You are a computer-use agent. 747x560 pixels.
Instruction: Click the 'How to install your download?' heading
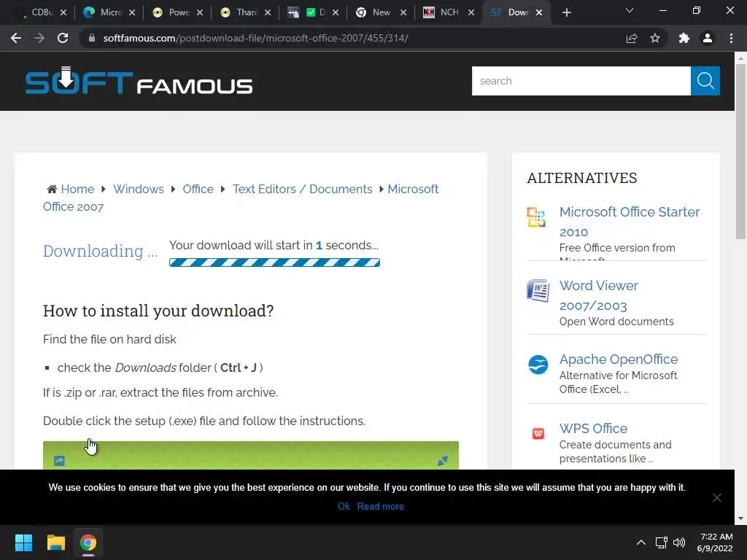click(x=158, y=311)
